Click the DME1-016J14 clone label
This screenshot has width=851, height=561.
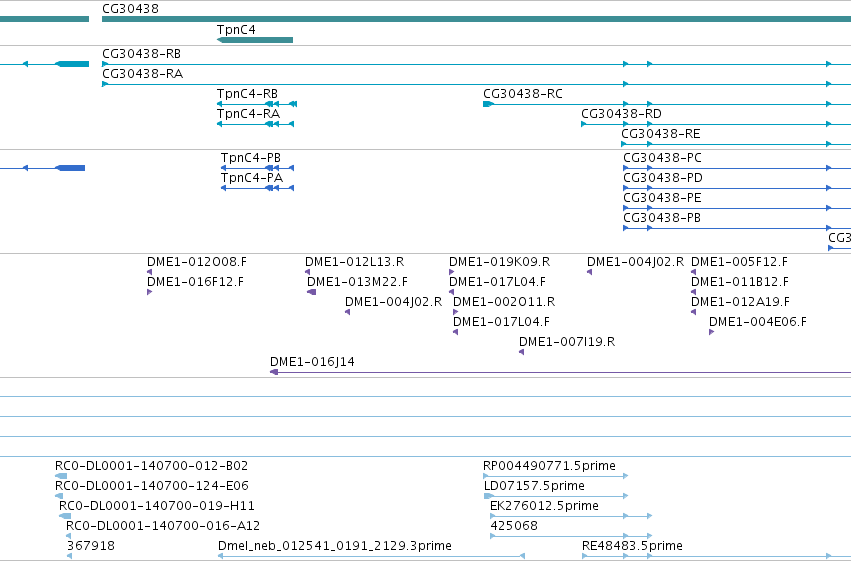pyautogui.click(x=313, y=362)
